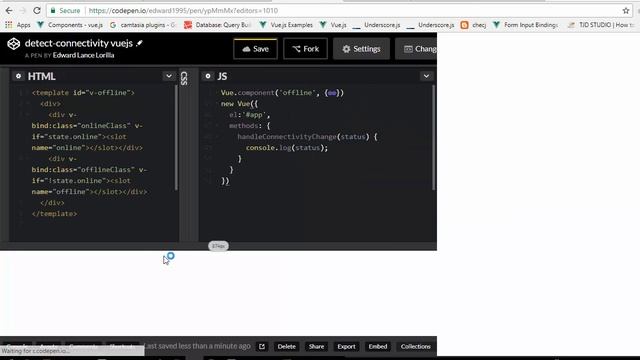Click the HTML editor title
The image size is (640, 360).
(42, 76)
